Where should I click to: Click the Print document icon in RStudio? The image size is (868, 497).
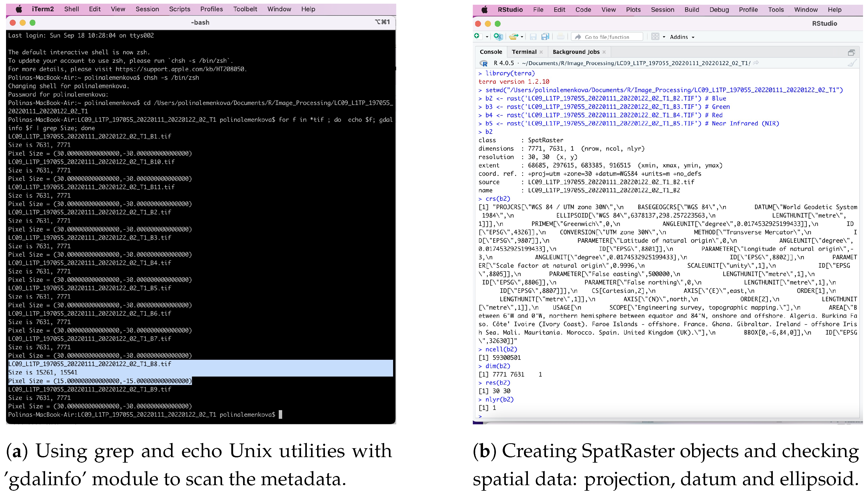(560, 36)
